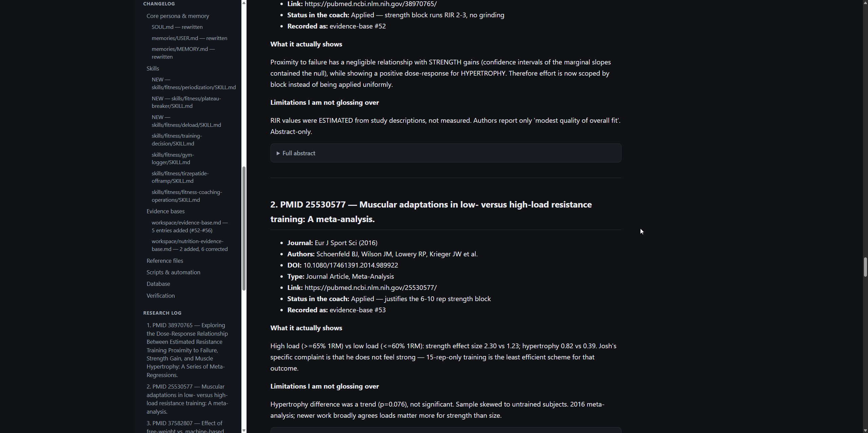Click sidebar scroll up arrow
The image size is (868, 433).
[x=244, y=3]
